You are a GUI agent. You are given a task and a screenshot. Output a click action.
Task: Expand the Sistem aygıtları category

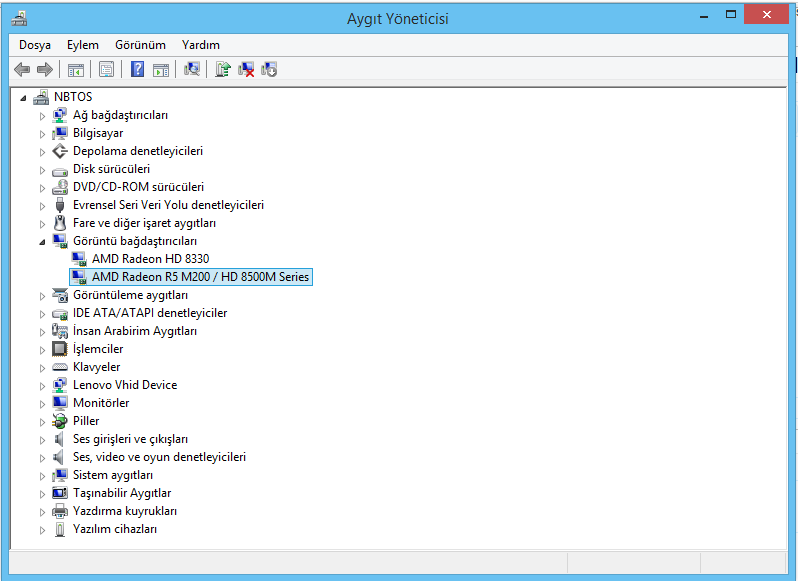pos(42,476)
